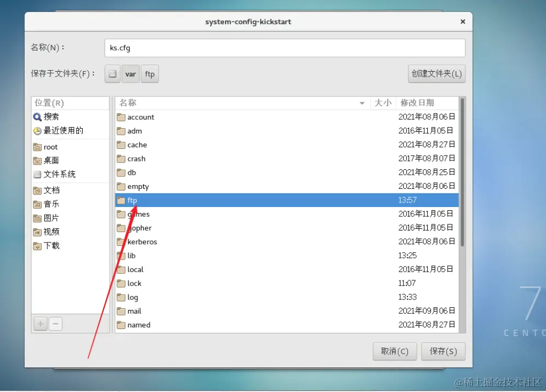Open 图片 in the places sidebar
Viewport: 546px width, 392px height.
[70, 218]
